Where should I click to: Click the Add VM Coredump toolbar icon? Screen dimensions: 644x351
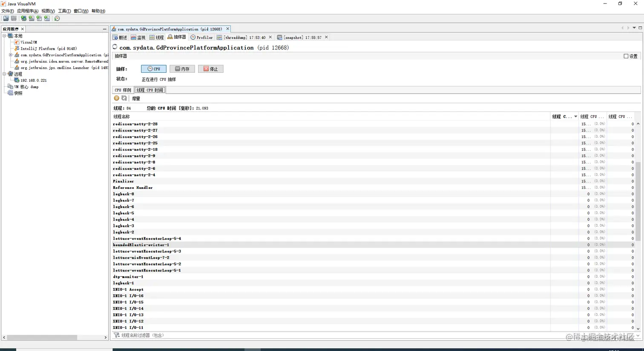pos(39,18)
